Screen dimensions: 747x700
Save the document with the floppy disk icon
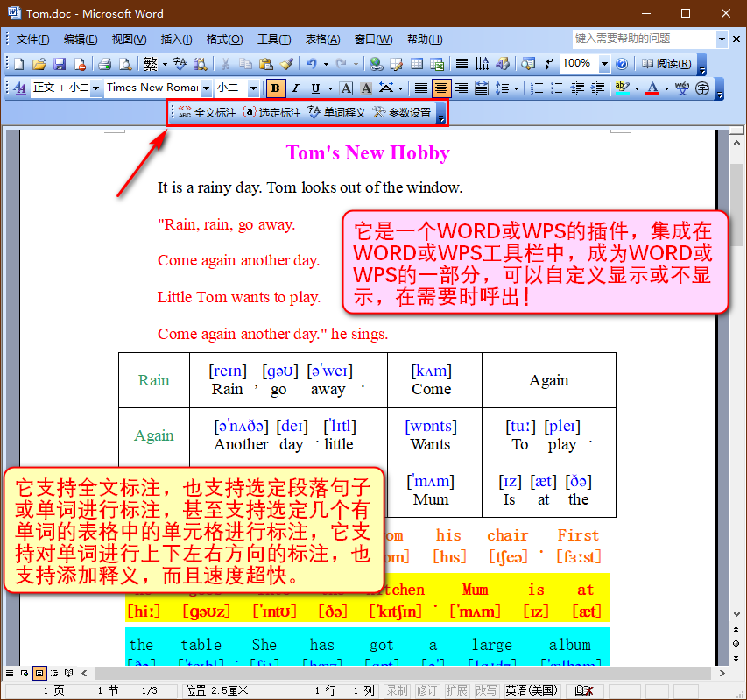point(59,64)
